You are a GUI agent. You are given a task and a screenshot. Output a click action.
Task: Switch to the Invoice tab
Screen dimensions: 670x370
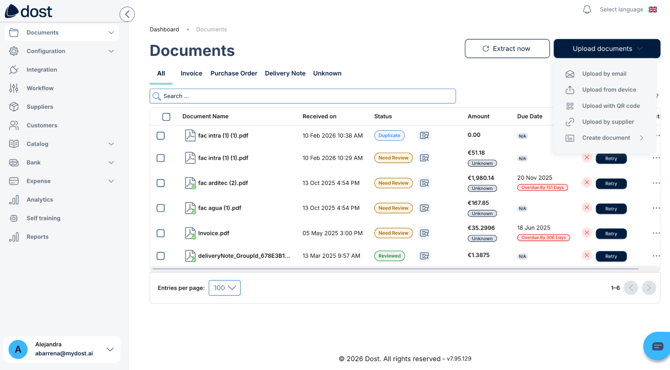pyautogui.click(x=191, y=73)
